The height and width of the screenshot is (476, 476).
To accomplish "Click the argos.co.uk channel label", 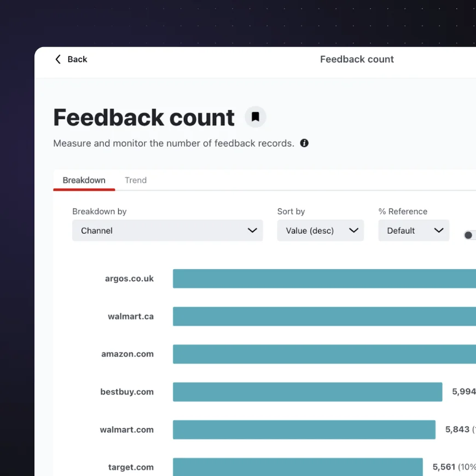I will click(x=129, y=278).
